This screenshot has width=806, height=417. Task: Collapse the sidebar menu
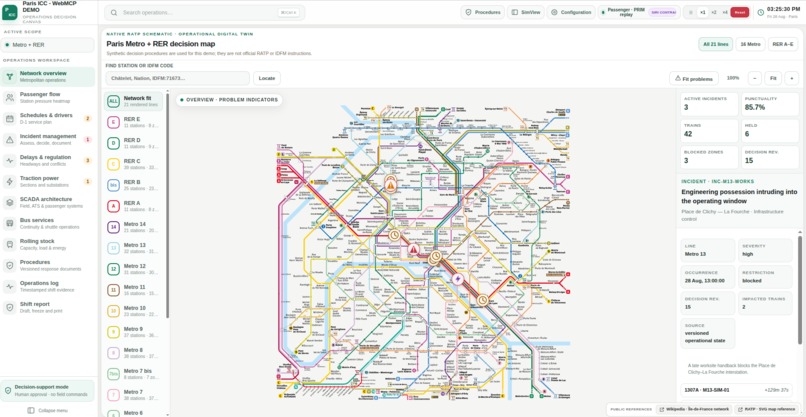47,410
